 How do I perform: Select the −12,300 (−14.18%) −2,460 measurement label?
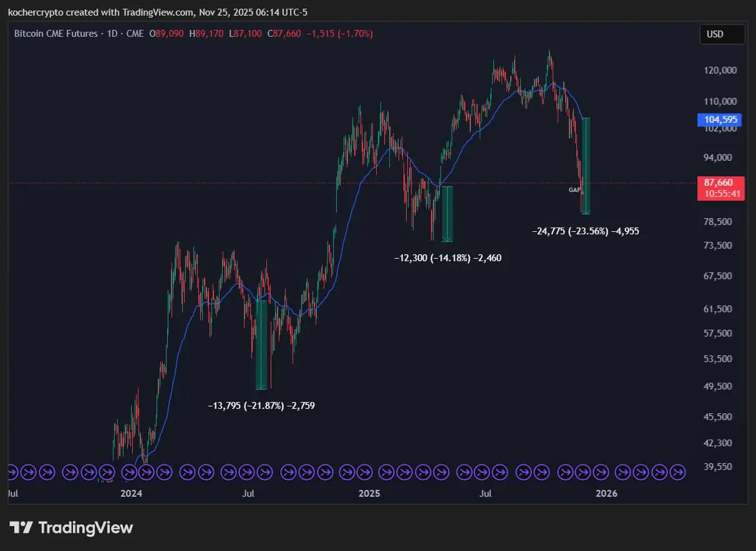(x=447, y=258)
